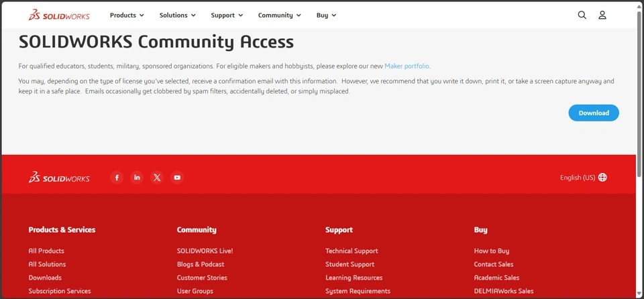Screen dimensions: 644x299
Task: Open Learning Resources link
Action: [354, 278]
